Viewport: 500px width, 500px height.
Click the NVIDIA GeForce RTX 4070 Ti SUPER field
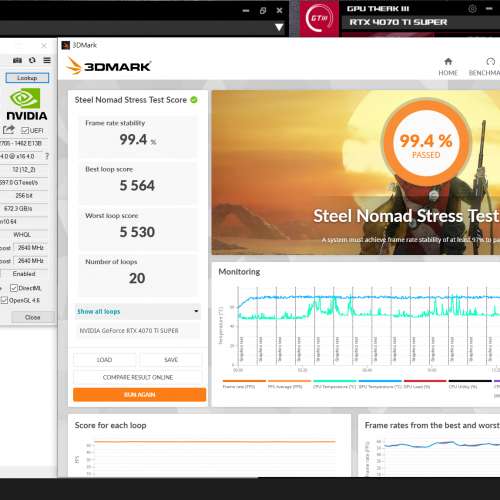(138, 331)
